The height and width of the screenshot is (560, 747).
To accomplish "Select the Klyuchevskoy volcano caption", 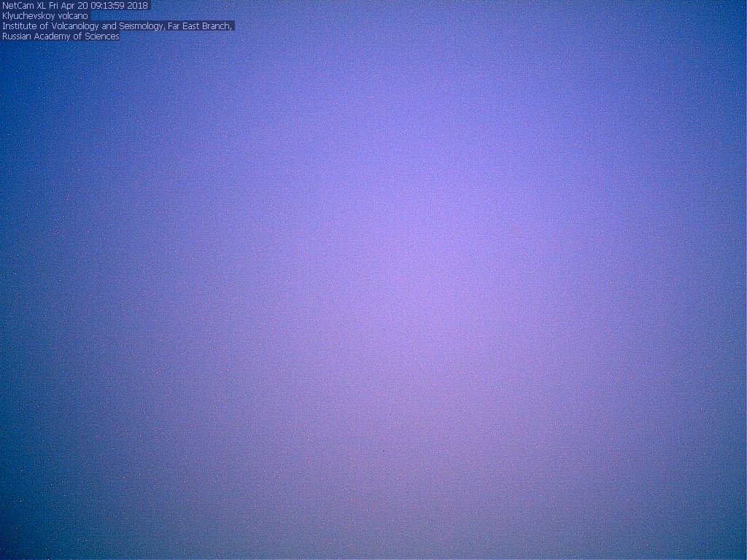I will [45, 16].
